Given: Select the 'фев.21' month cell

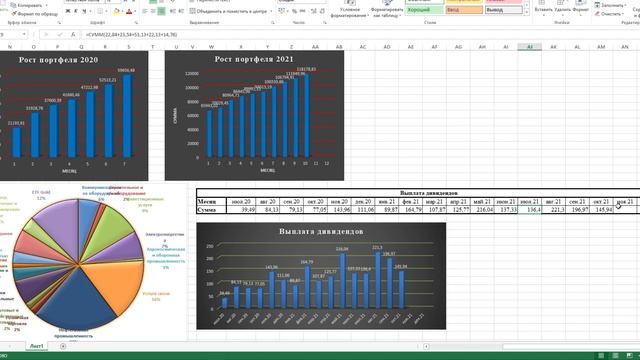Looking at the screenshot, I should pyautogui.click(x=411, y=202).
